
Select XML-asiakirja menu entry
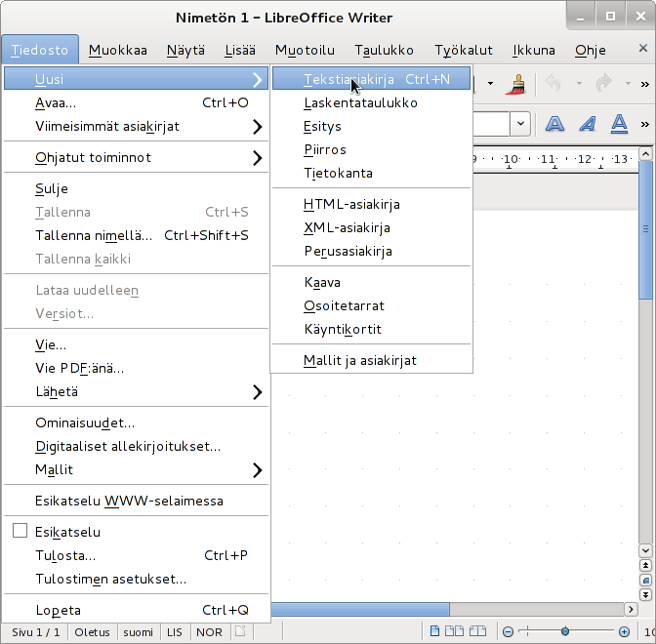click(x=372, y=228)
